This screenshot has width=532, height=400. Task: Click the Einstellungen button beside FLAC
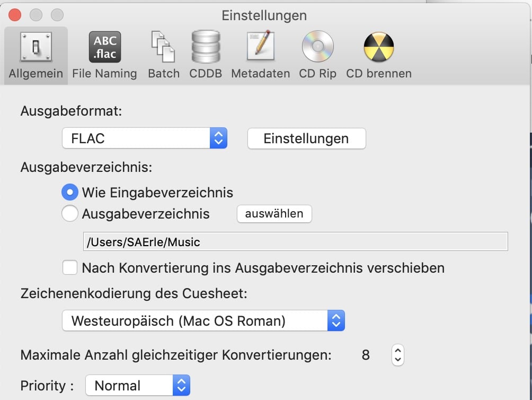[307, 138]
